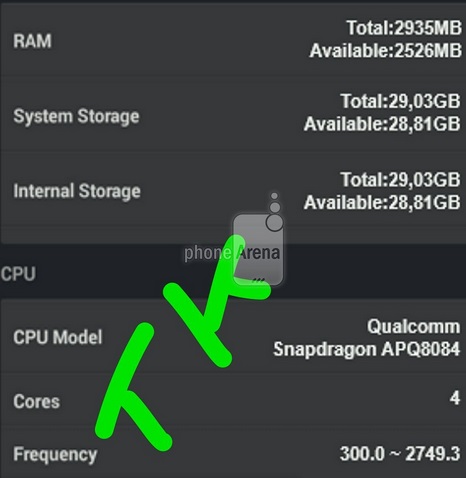Click the Snapdragon APQ8084 value
The image size is (466, 478).
click(367, 349)
